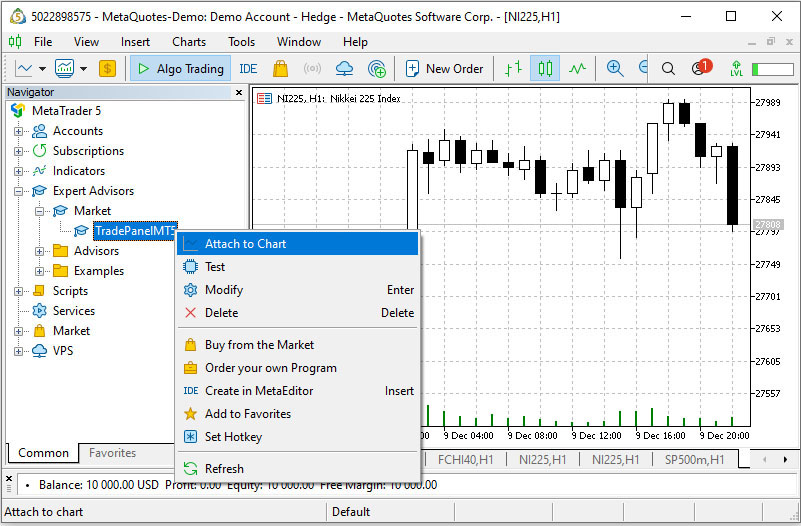Choose Attach to Chart from context menu
The width and height of the screenshot is (801, 526).
coord(298,244)
